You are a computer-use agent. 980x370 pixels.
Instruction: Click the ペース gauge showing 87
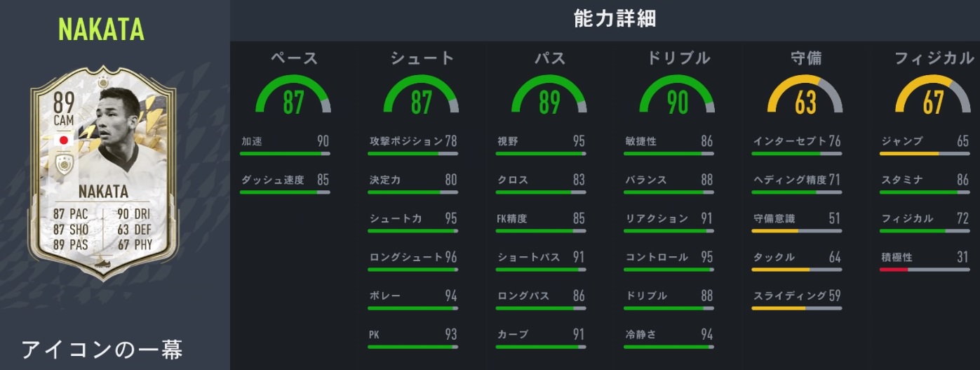[294, 98]
